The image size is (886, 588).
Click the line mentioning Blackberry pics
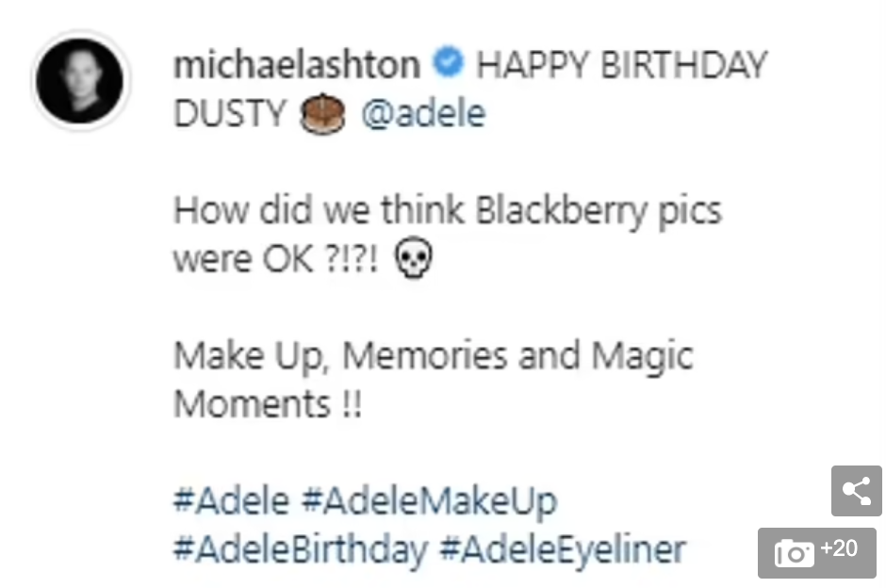point(448,212)
